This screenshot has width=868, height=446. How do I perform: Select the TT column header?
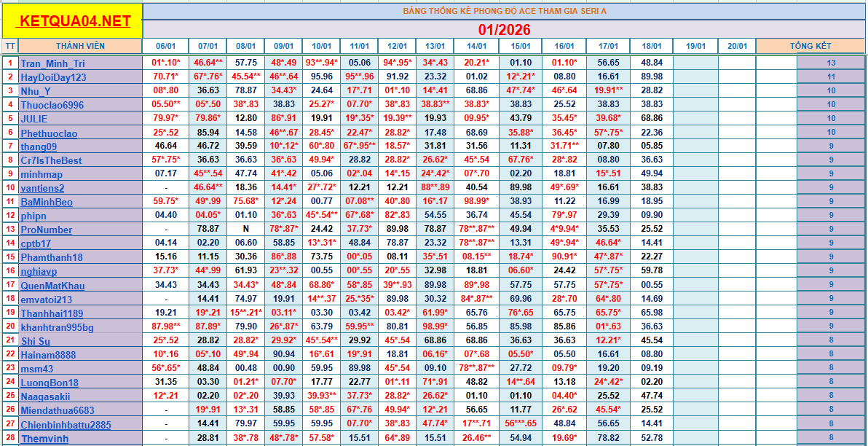pos(10,47)
